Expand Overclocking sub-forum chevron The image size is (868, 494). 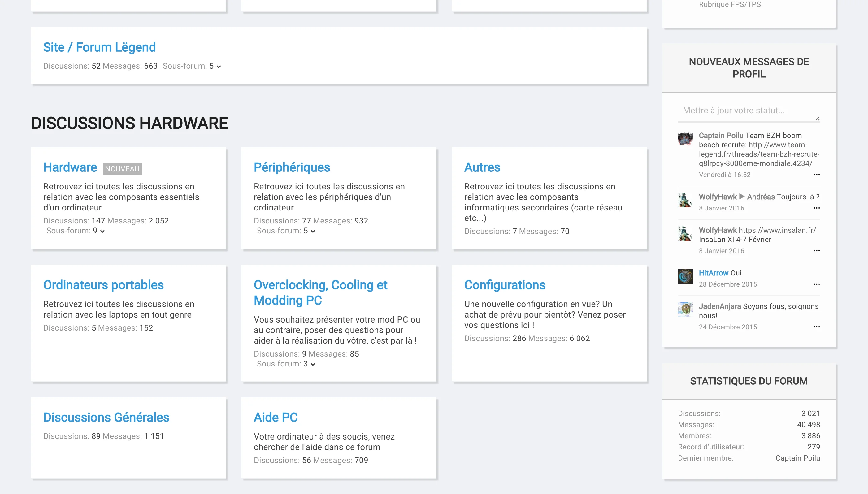coord(313,364)
